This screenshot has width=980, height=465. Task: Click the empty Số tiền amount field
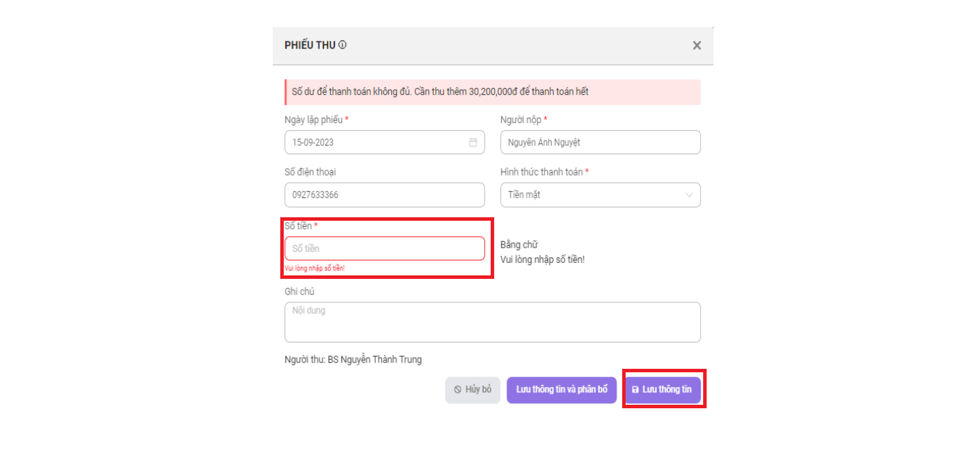[385, 248]
